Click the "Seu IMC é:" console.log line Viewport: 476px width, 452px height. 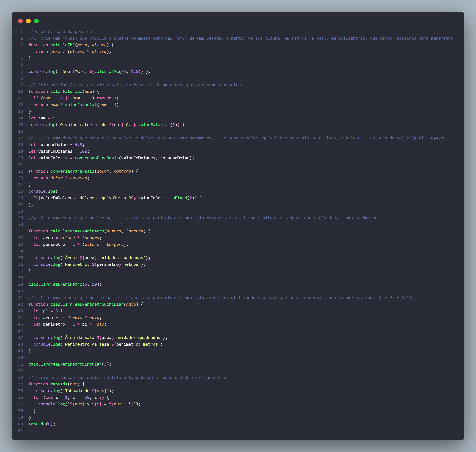coord(89,72)
